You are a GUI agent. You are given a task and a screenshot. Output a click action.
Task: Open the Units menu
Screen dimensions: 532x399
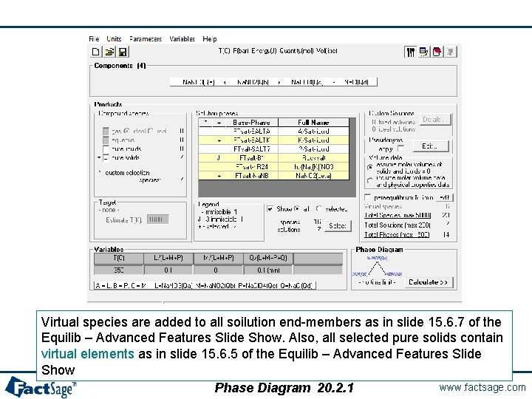coord(114,38)
